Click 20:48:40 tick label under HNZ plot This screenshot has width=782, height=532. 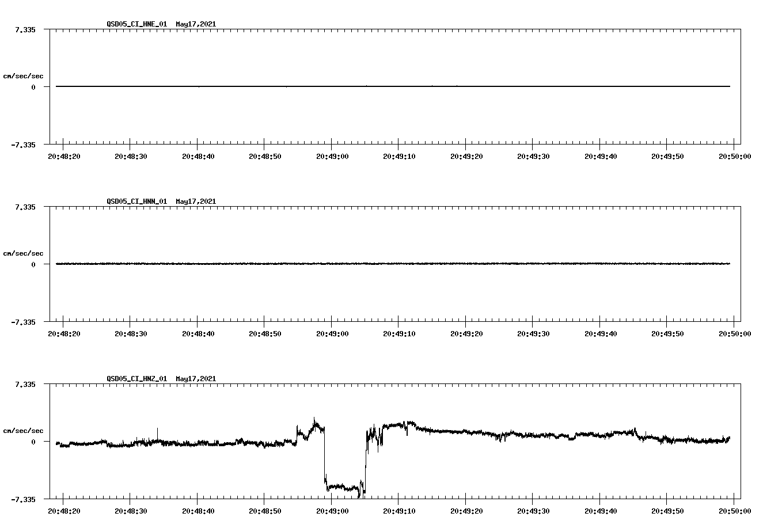click(198, 511)
